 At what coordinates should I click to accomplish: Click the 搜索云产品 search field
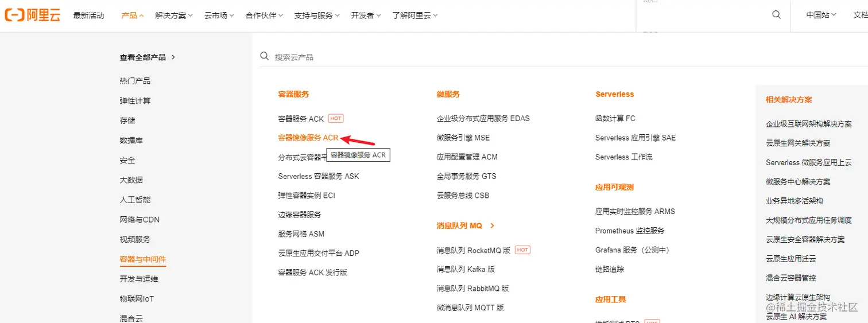point(402,57)
